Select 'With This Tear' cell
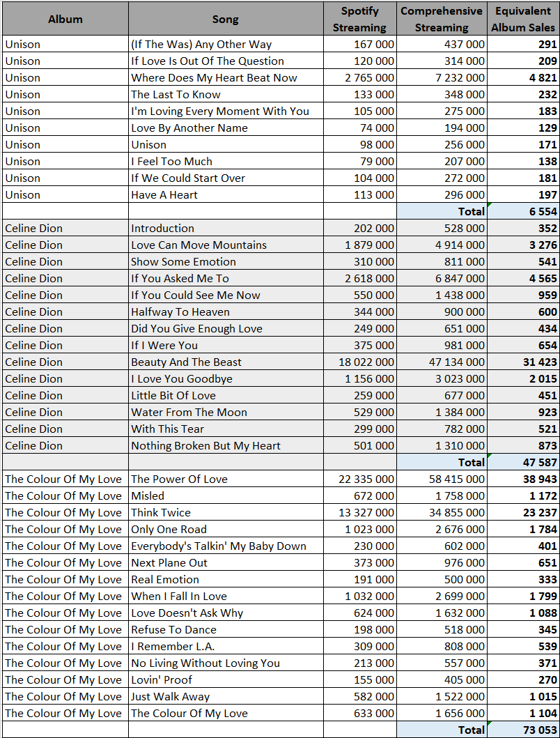Viewport: 560px width, 738px height. [x=226, y=429]
